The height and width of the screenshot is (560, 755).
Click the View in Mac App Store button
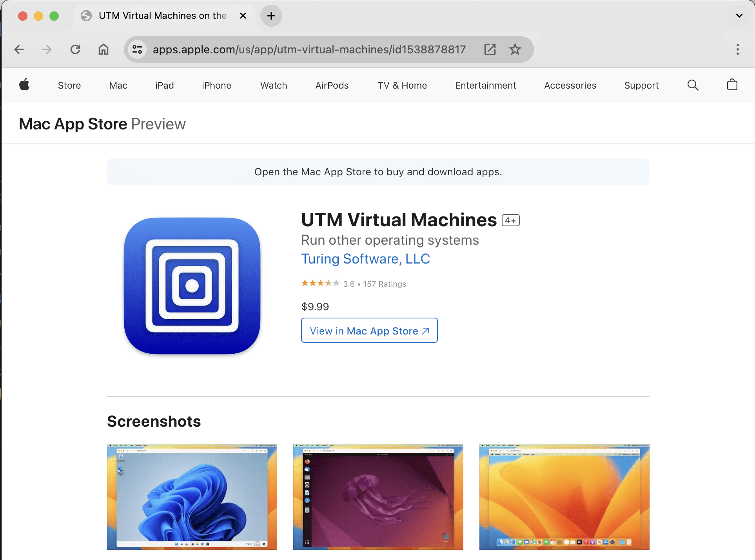click(x=369, y=331)
